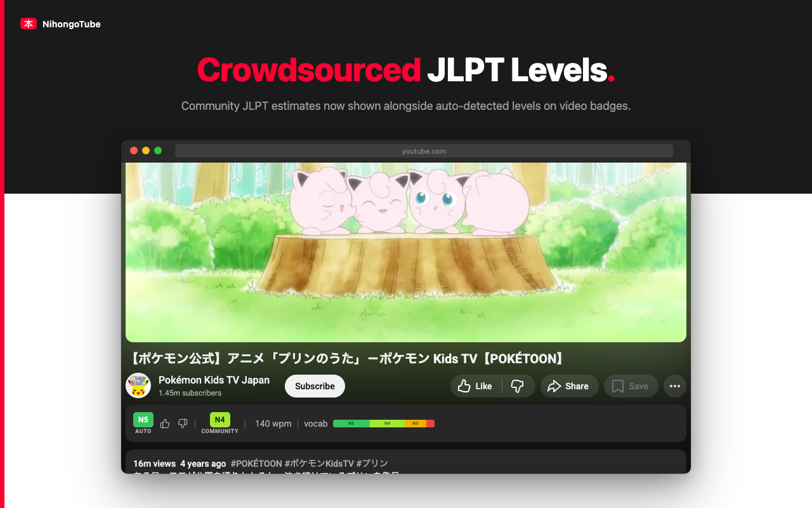Click the 16m views text

tap(154, 464)
